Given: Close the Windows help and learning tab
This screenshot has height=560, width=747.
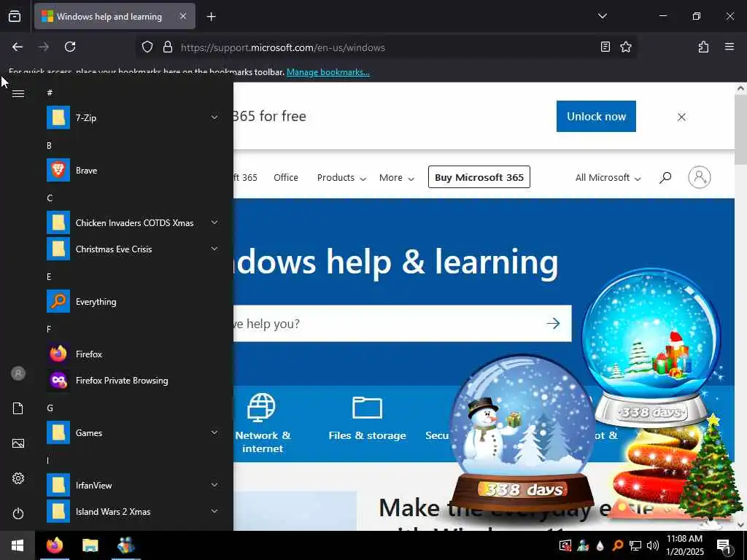Looking at the screenshot, I should (x=183, y=16).
